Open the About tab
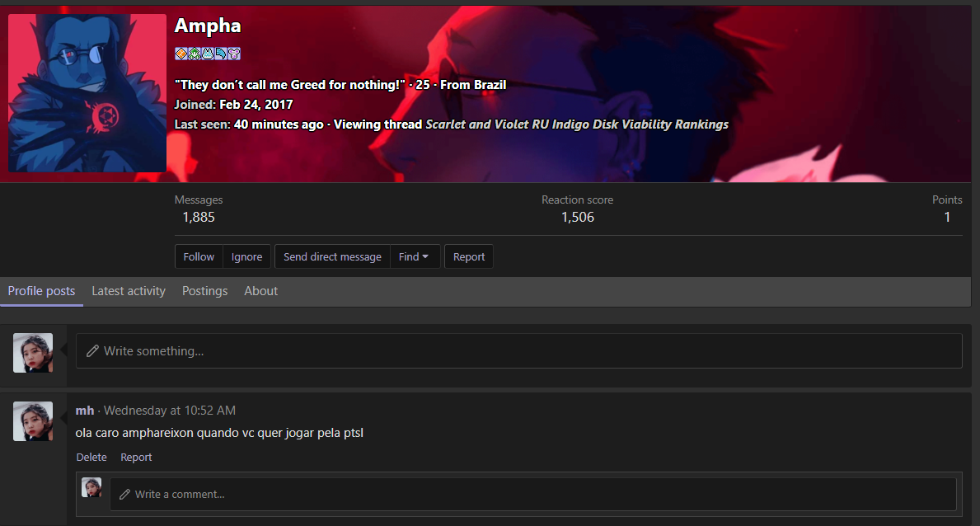Viewport: 980px width, 526px height. [x=260, y=291]
